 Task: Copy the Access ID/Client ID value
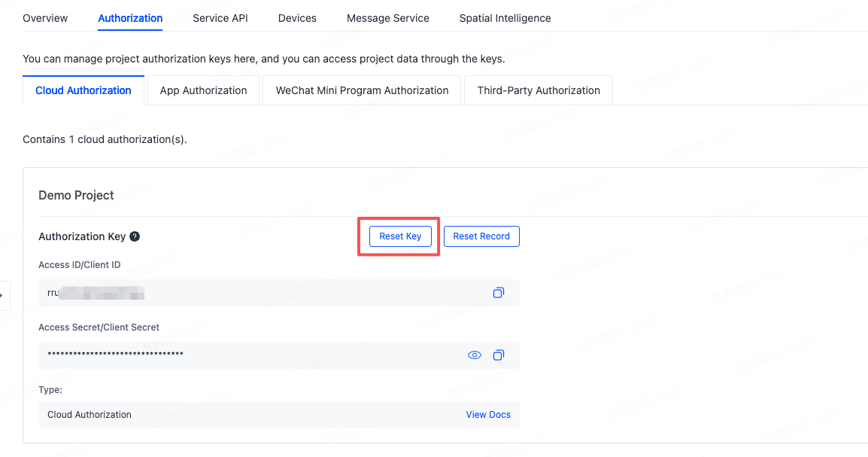498,293
